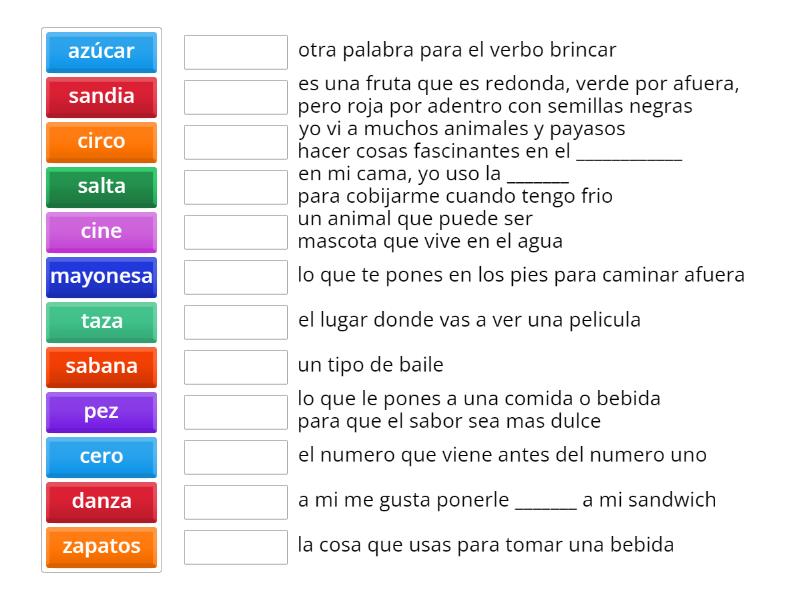The height and width of the screenshot is (600, 800).
Task: Select the sandia word tile
Action: 100,97
